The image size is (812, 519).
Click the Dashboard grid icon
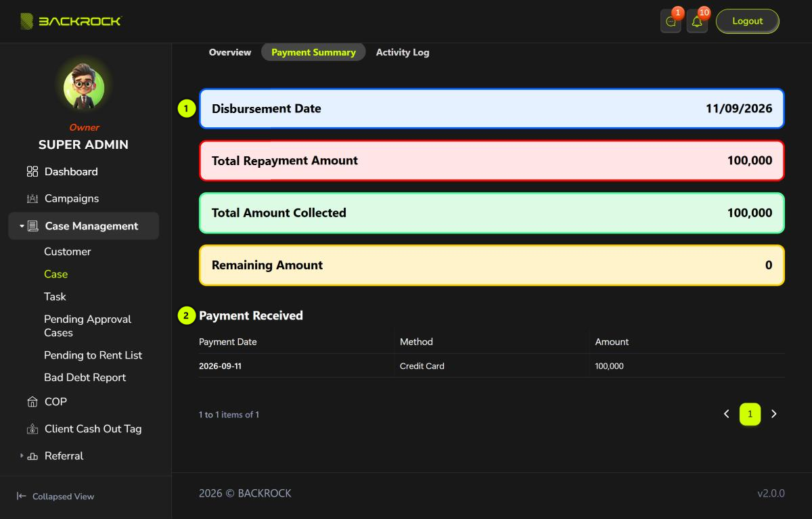pos(32,172)
